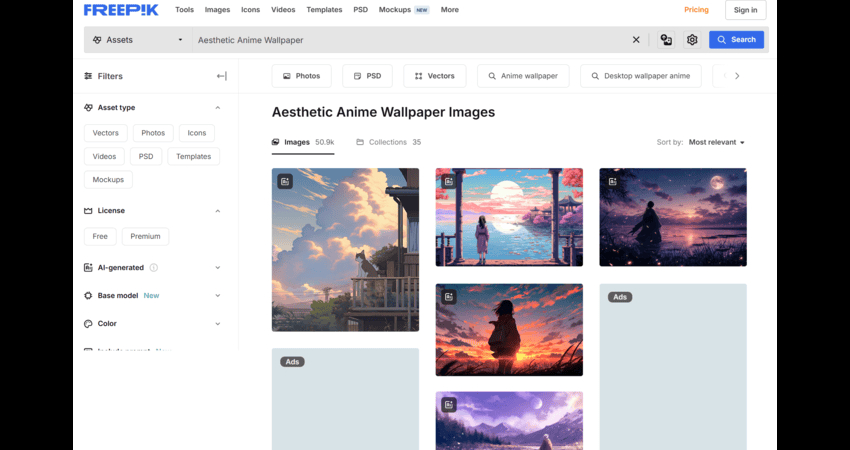Toggle the Vectors asset type filter

[x=106, y=133]
